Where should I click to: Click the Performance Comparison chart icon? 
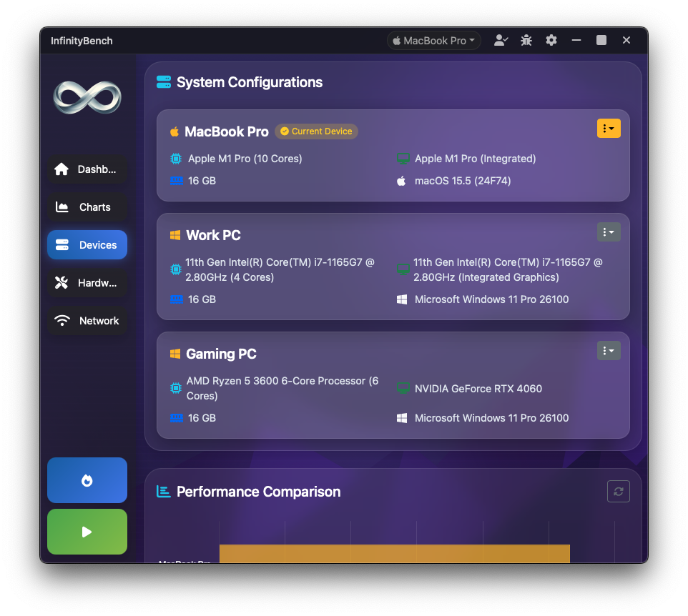164,492
